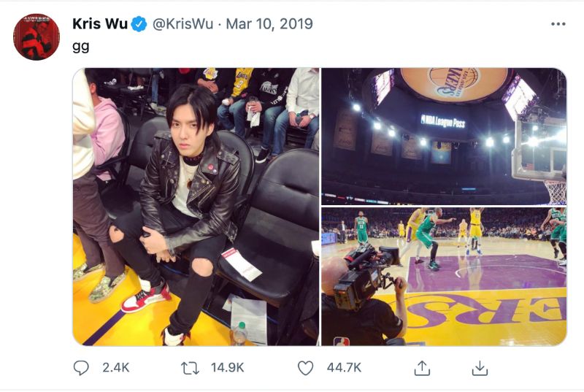
Task: Click the Mar 10, 2019 timestamp
Action: (x=269, y=24)
